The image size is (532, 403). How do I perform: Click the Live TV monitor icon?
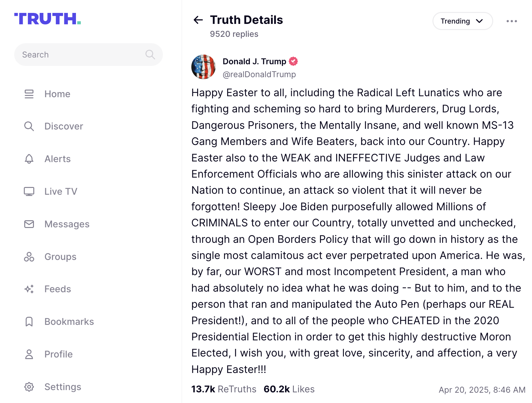pos(29,191)
